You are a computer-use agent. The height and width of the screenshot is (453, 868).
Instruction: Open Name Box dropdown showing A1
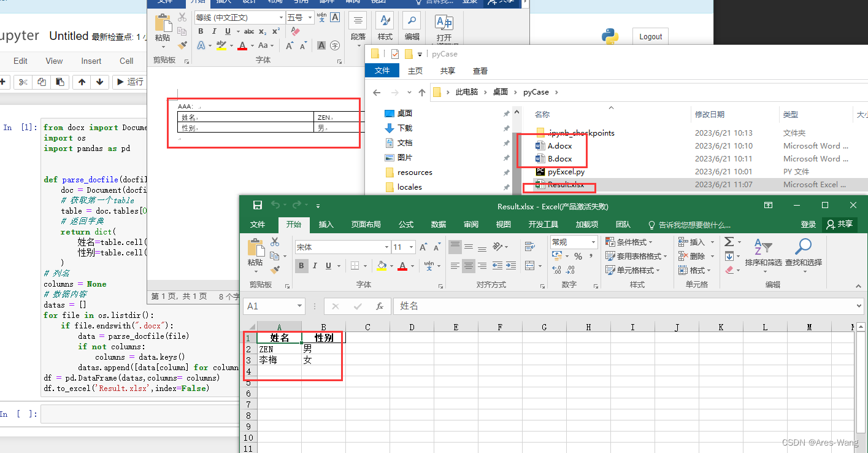[x=300, y=306]
